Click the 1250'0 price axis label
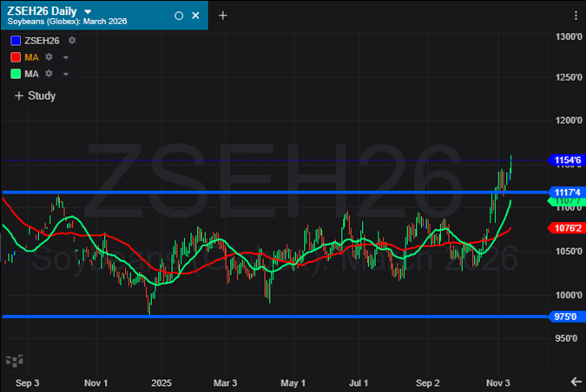This screenshot has width=586, height=392. [569, 77]
